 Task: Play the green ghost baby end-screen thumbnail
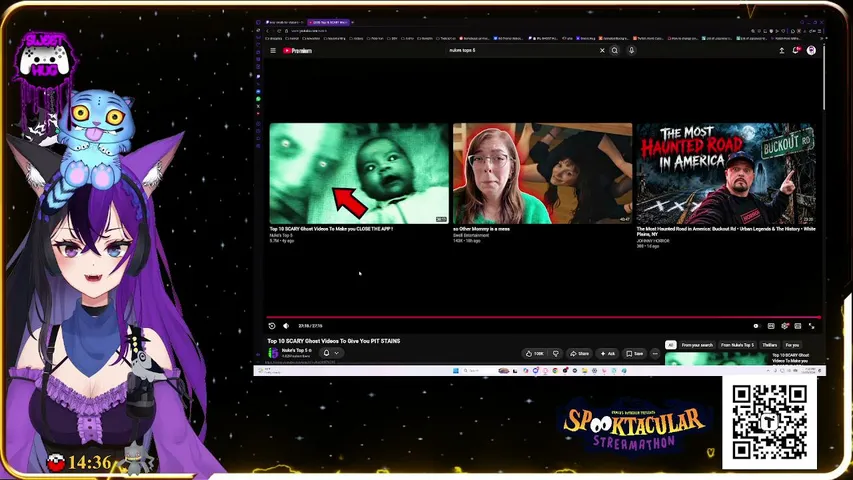(359, 173)
